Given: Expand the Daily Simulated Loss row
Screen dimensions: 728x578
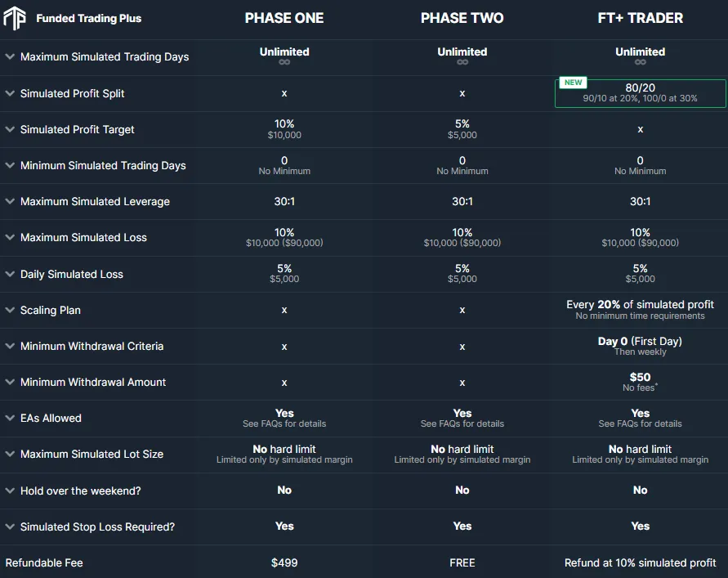Looking at the screenshot, I should click(9, 273).
